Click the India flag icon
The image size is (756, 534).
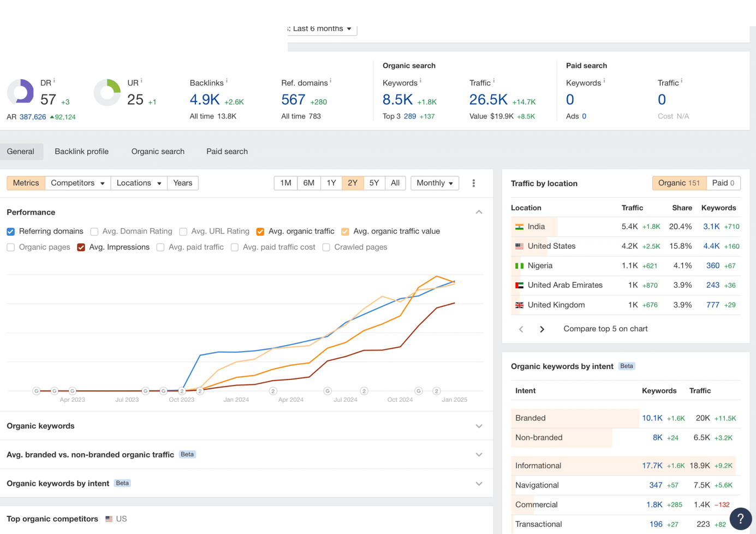519,227
